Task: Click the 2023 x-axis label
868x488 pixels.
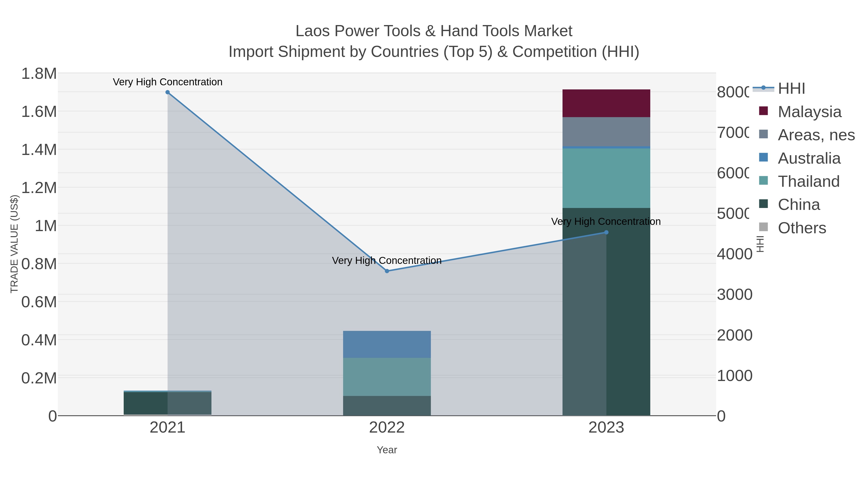Action: [x=606, y=428]
